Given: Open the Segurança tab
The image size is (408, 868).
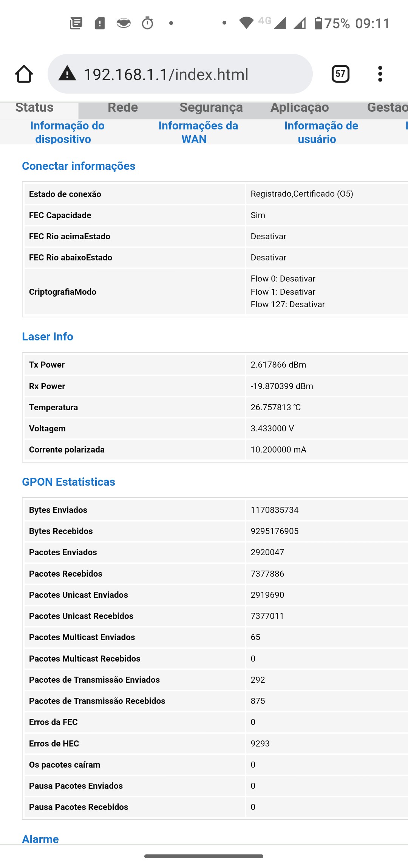Looking at the screenshot, I should pyautogui.click(x=211, y=108).
